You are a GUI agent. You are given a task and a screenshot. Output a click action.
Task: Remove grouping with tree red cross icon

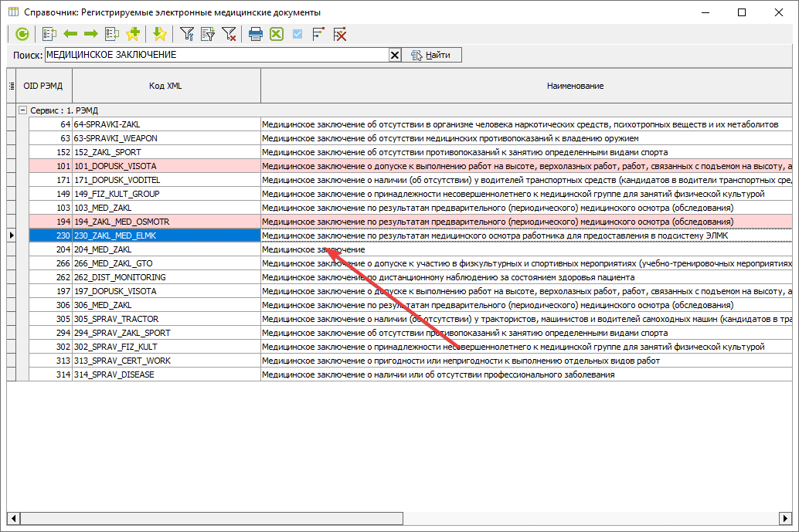[340, 34]
